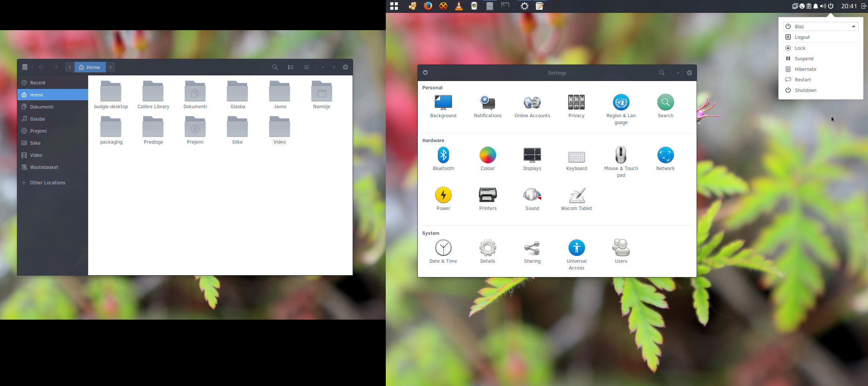Open the Files hamburger menu

307,67
